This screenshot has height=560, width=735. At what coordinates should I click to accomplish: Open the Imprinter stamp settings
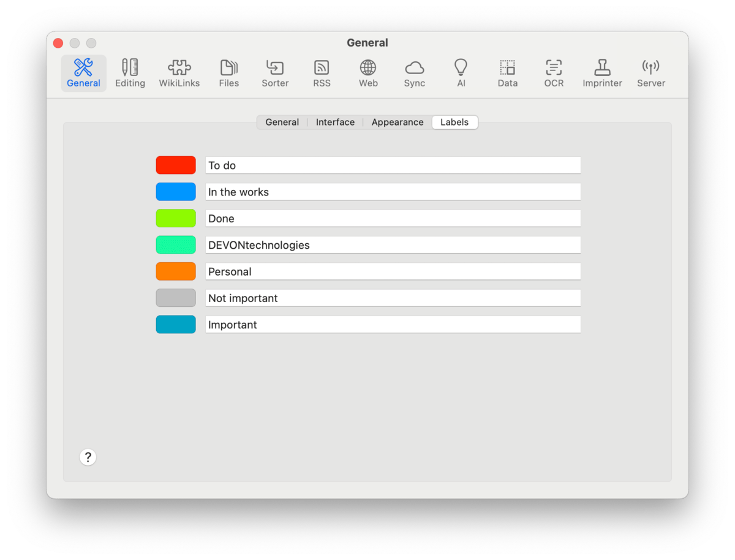click(602, 74)
